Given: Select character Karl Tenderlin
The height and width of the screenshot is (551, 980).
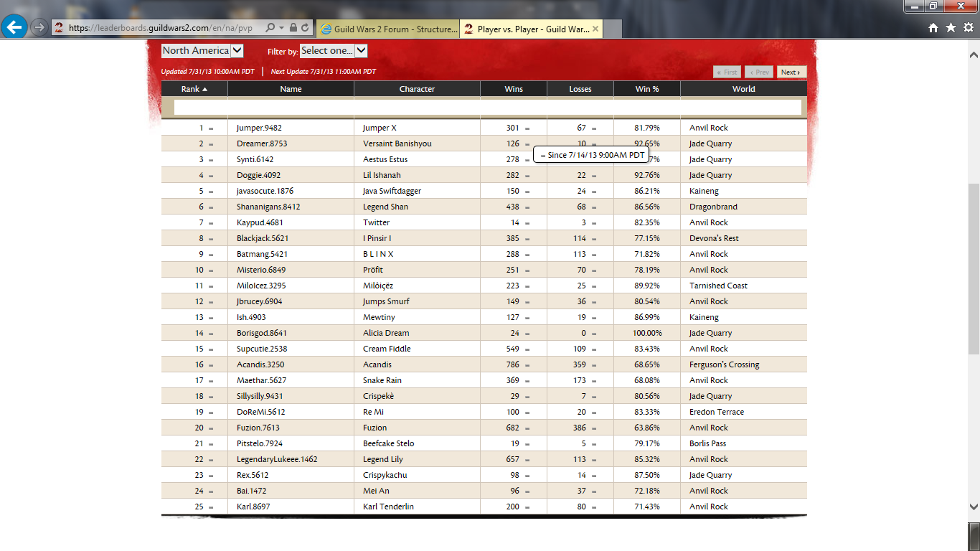Looking at the screenshot, I should [x=388, y=507].
